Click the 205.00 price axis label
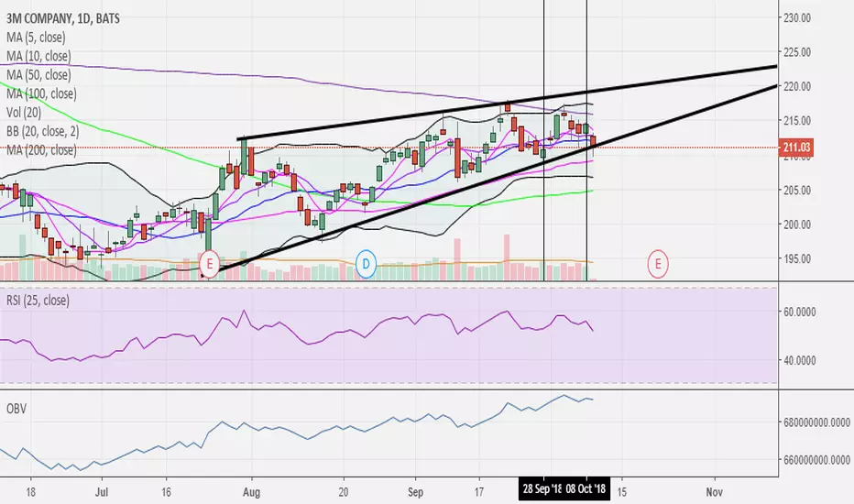The image size is (854, 504). [x=797, y=191]
